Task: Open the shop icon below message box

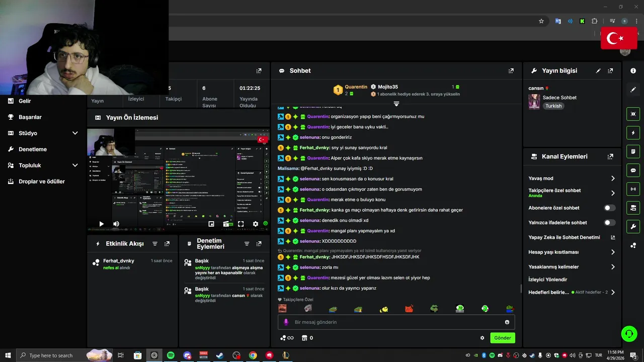Action: click(304, 338)
